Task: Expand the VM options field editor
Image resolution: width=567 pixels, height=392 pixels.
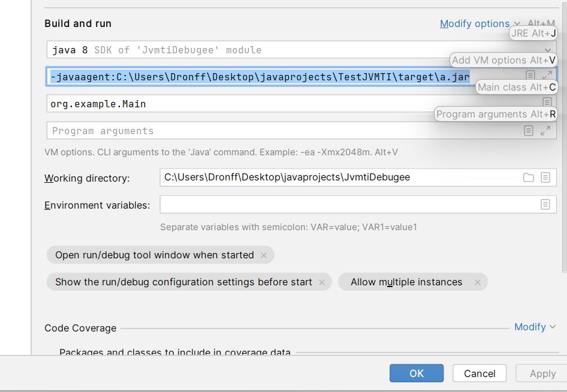Action: pyautogui.click(x=547, y=76)
